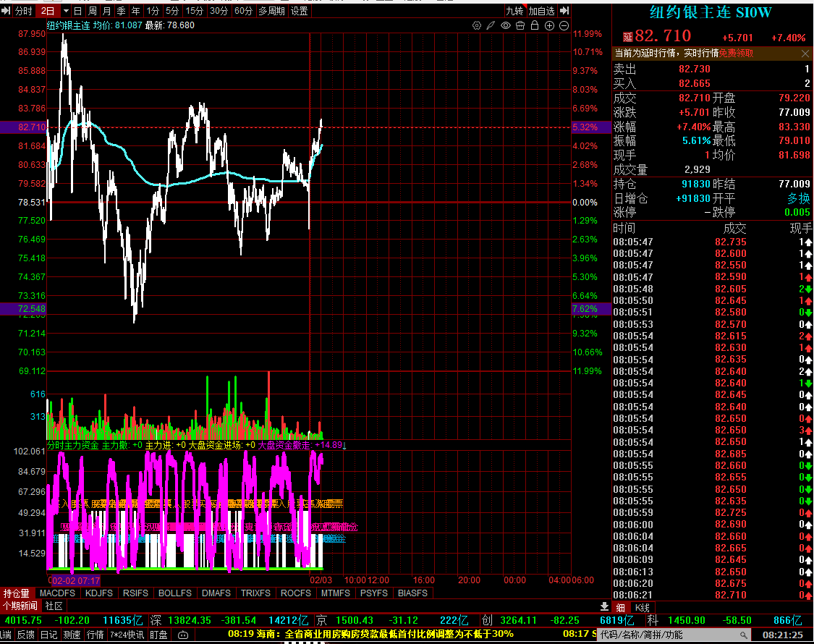Open the 个期新闻 news tab
This screenshot has width=814, height=644.
coord(20,606)
